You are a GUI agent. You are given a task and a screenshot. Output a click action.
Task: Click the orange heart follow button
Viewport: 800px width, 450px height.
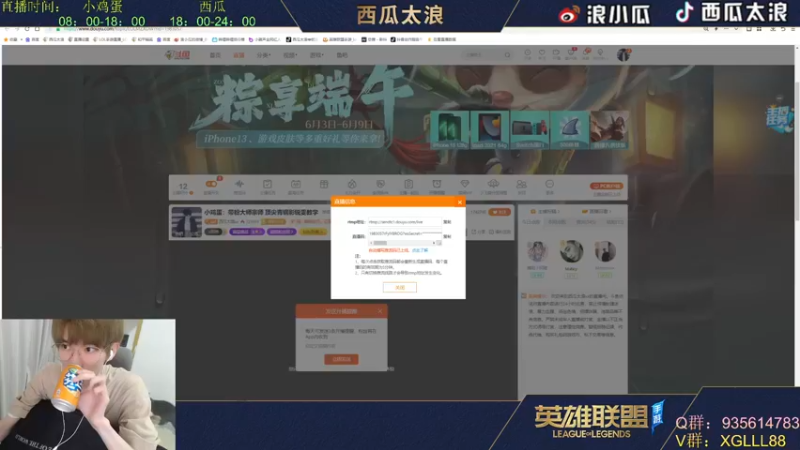pos(499,212)
